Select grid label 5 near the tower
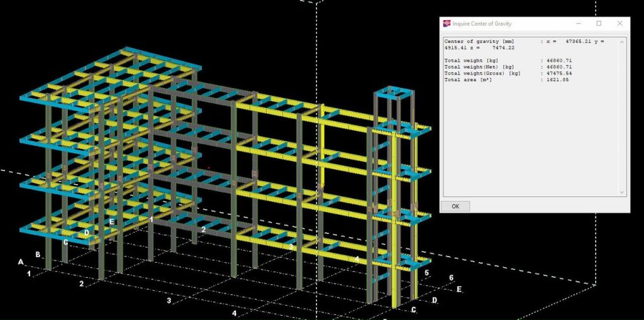The width and height of the screenshot is (644, 320). point(426,273)
